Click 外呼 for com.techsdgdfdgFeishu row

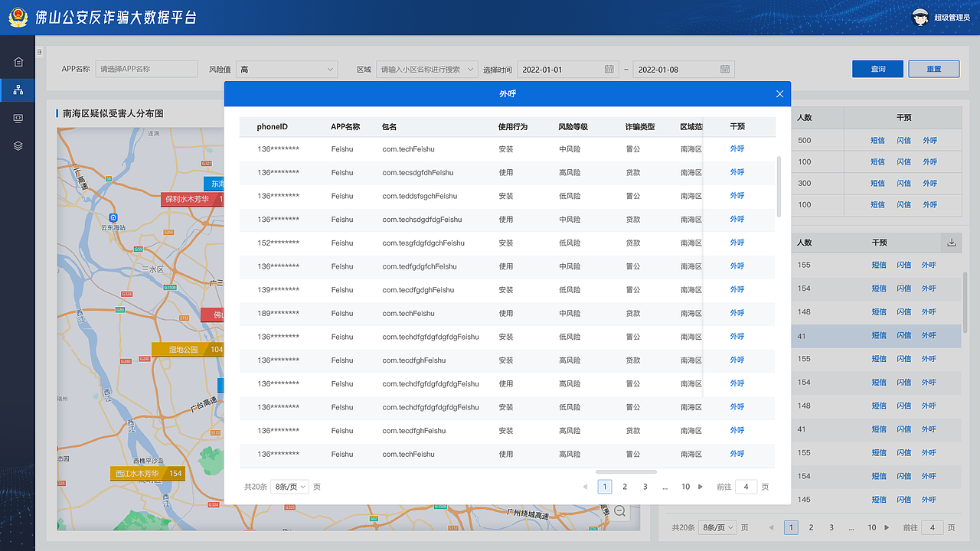[737, 219]
